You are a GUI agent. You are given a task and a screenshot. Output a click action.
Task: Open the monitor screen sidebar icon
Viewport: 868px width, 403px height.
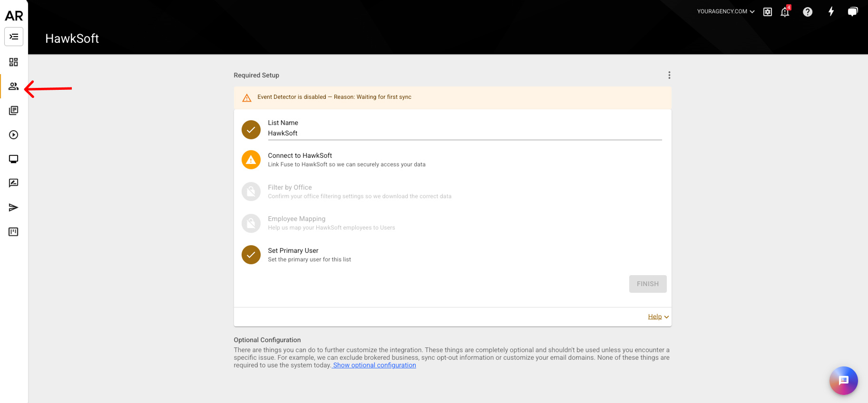click(14, 159)
